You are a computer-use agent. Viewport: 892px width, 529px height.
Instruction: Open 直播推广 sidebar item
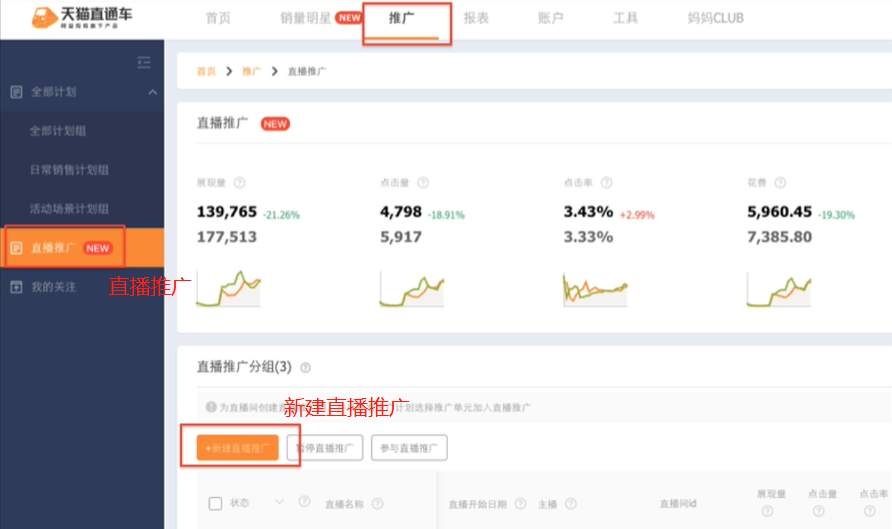click(x=82, y=248)
